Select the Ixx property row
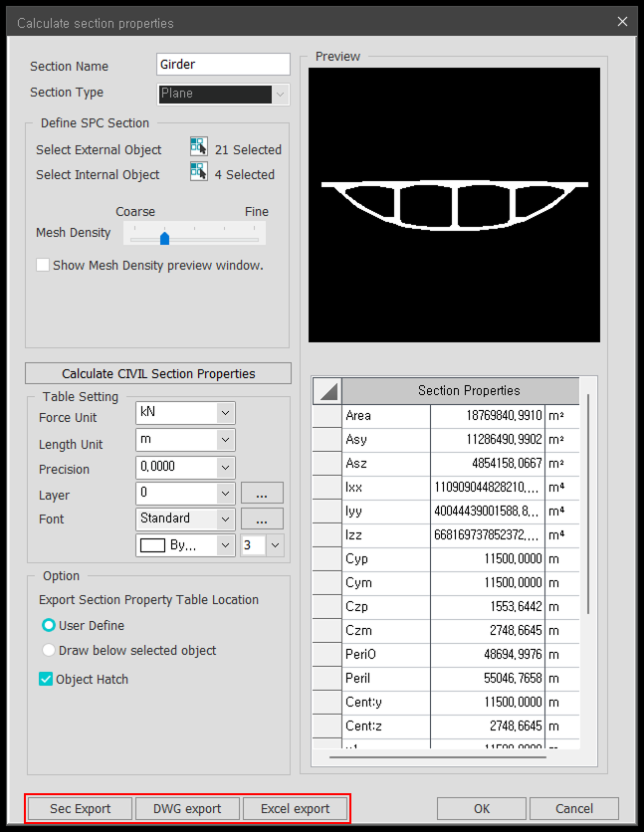Screen dimensions: 644x832 point(446,487)
